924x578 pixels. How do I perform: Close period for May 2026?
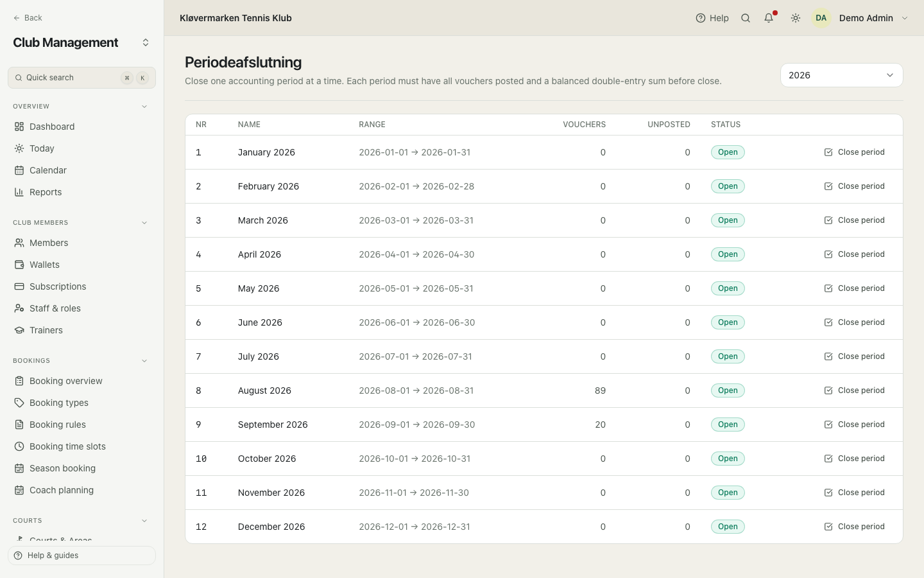(854, 288)
